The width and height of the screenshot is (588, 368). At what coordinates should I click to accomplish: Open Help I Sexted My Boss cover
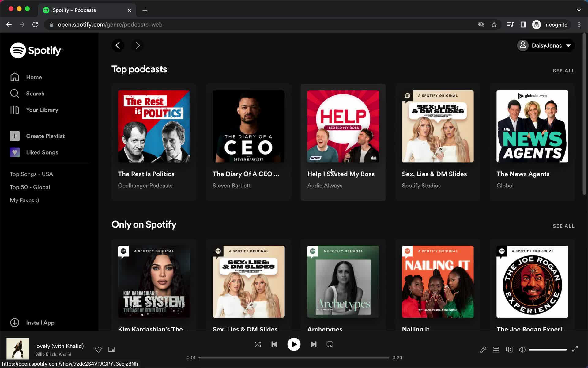point(343,126)
